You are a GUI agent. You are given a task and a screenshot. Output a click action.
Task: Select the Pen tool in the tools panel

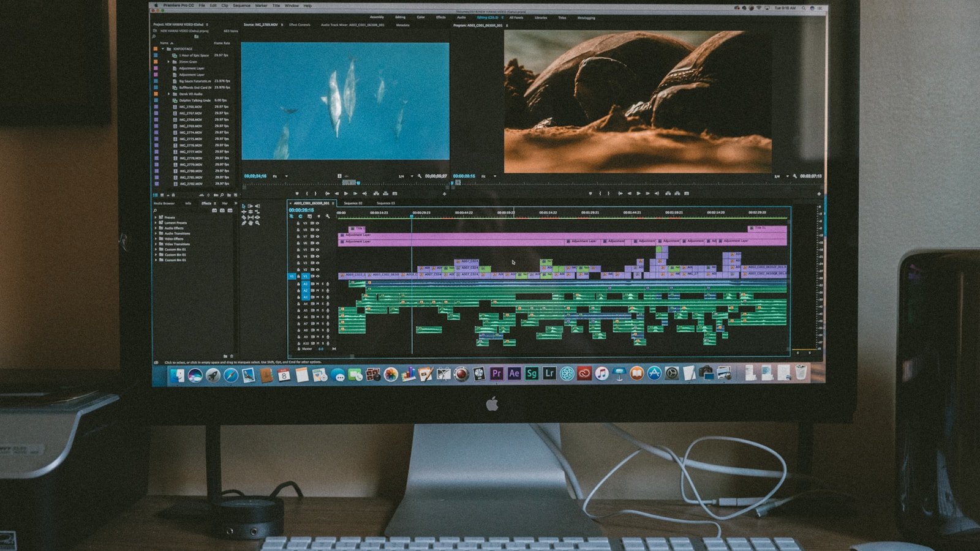coord(244,223)
